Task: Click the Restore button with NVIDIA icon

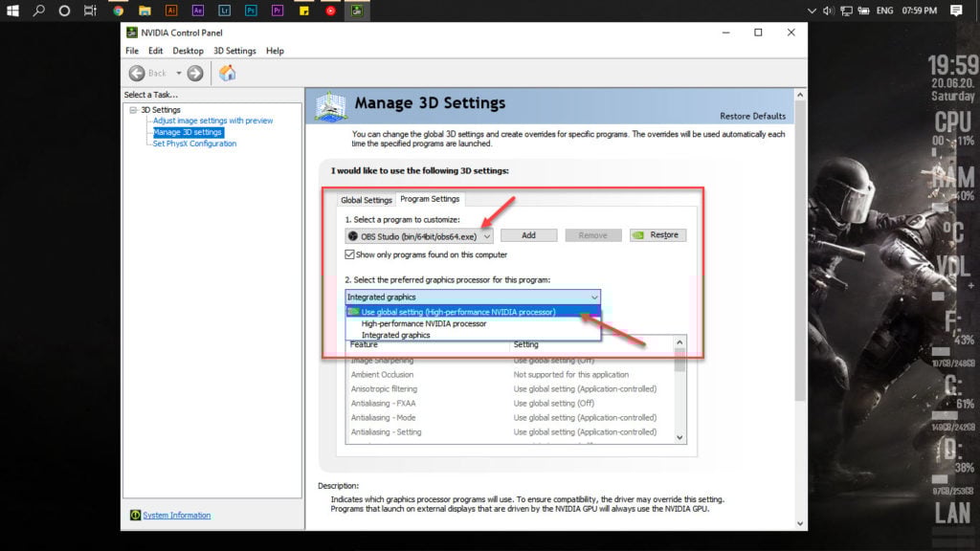Action: coord(658,235)
